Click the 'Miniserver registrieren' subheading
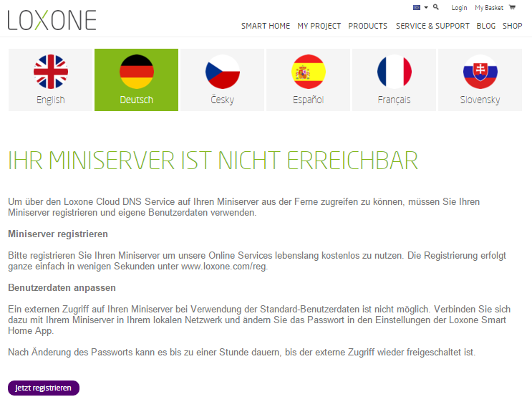Screen dimensions: 532x402 (58, 234)
